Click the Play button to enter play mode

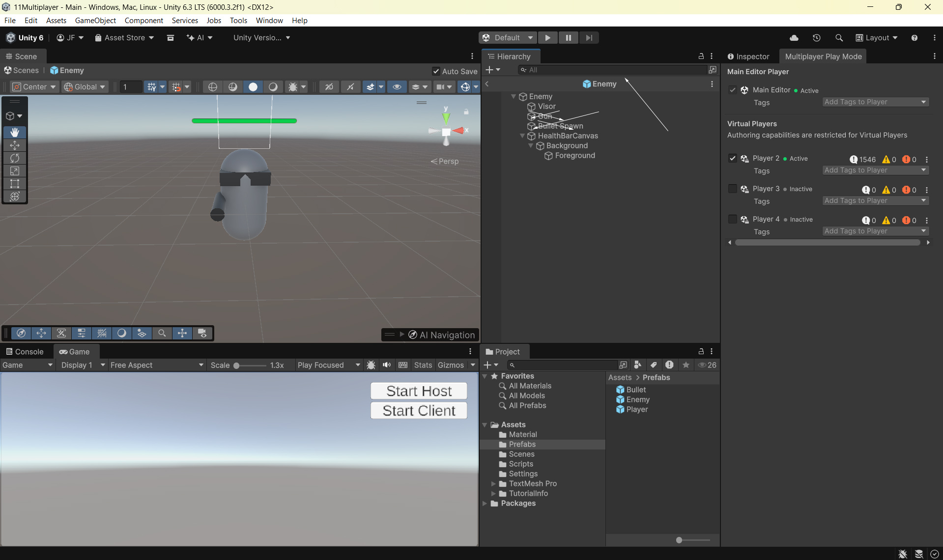coord(547,38)
